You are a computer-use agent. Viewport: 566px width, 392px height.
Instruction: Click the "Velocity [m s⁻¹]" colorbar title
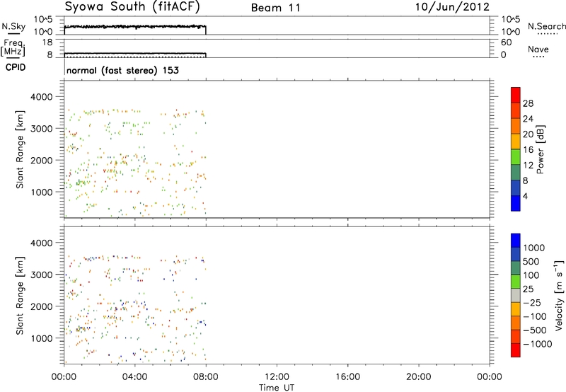click(559, 295)
